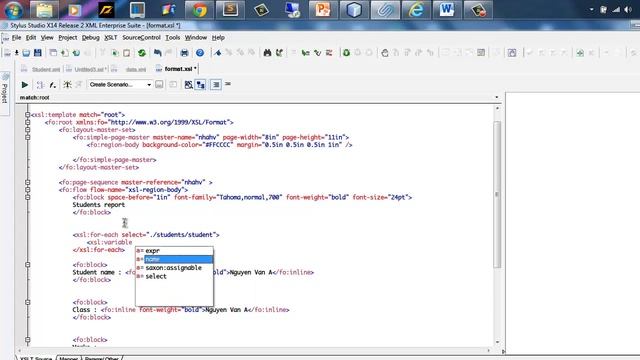Click the Undo arrow toolbar icon
Image resolution: width=640 pixels, height=360 pixels.
(x=158, y=53)
